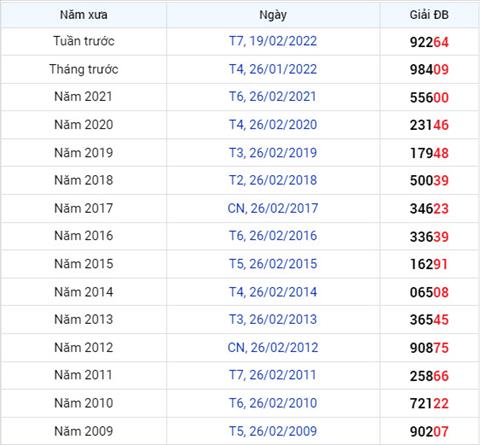Open the T4, 26/02/2020 date link
The height and width of the screenshot is (445, 480).
coord(273,125)
